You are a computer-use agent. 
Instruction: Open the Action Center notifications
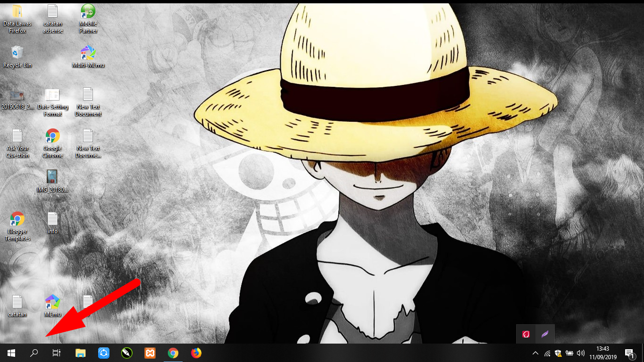coord(629,353)
